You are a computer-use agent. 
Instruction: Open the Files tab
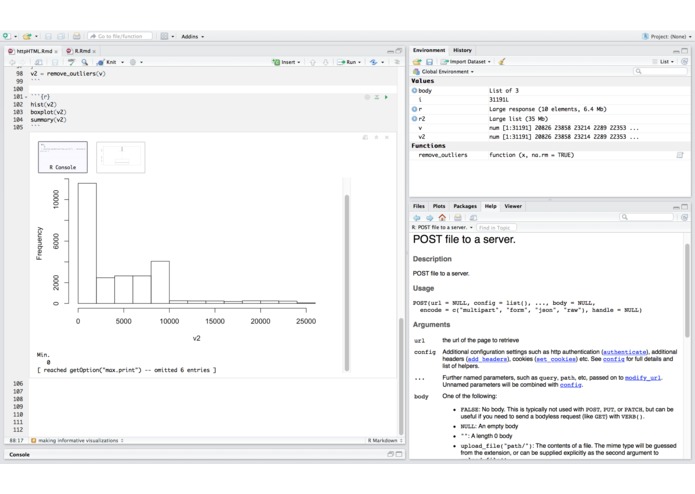[418, 206]
